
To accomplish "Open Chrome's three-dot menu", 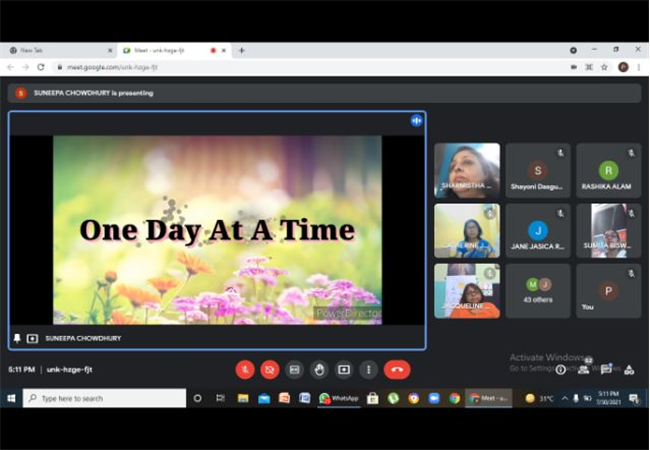I will pyautogui.click(x=638, y=67).
